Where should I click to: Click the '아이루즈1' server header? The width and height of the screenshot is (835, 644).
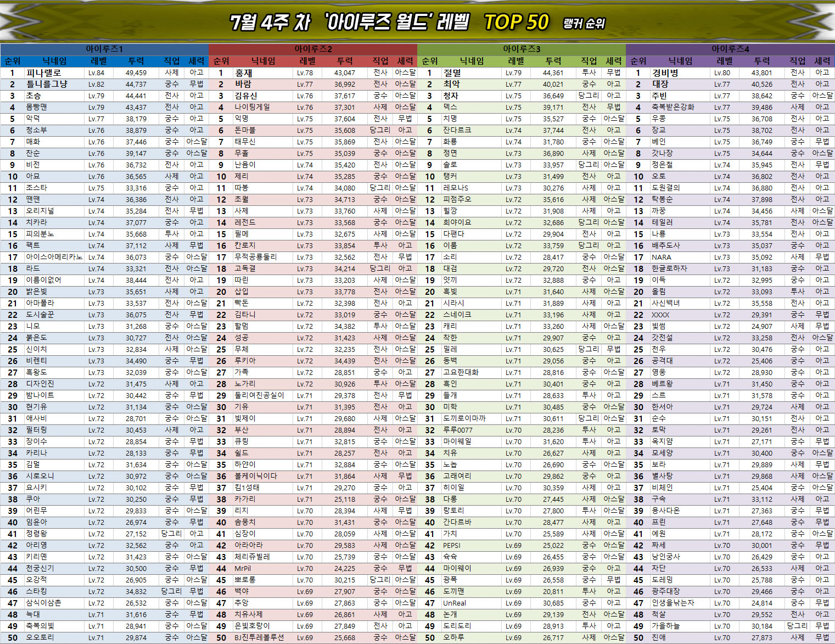click(x=104, y=49)
